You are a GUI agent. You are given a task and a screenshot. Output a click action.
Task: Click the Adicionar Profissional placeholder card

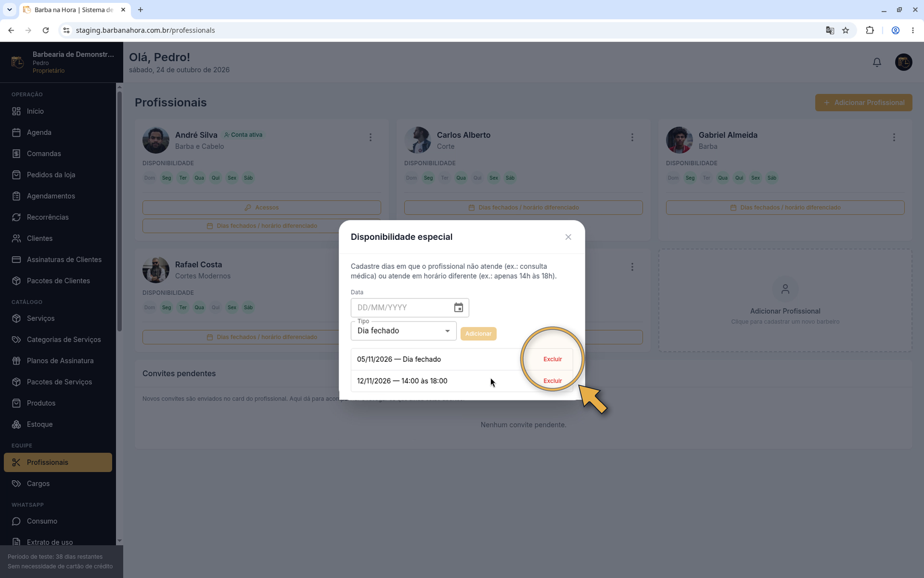pos(785,301)
